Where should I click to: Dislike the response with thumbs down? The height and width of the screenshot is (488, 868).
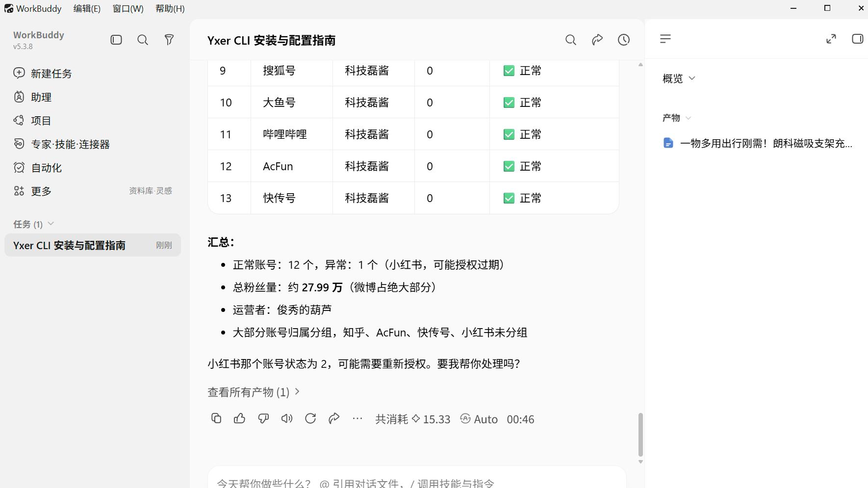263,418
